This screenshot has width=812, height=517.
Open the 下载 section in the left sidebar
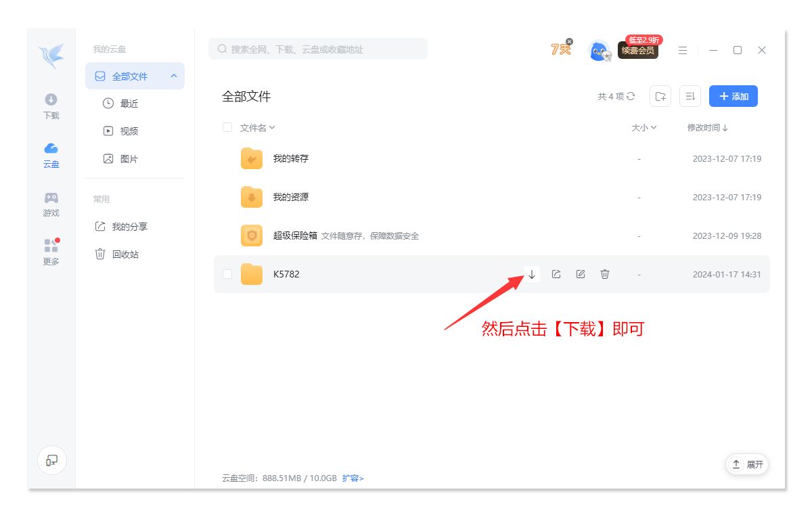[x=51, y=106]
